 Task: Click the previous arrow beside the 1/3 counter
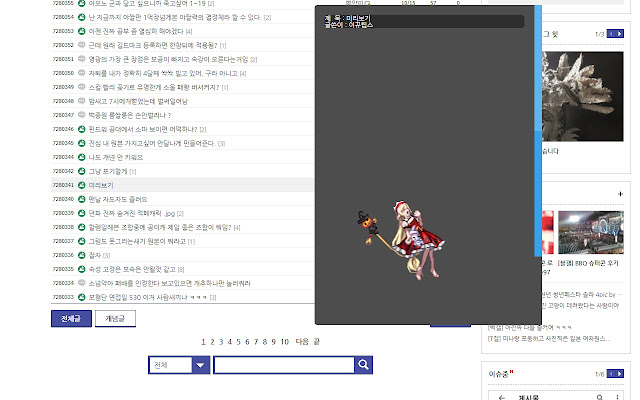click(611, 34)
